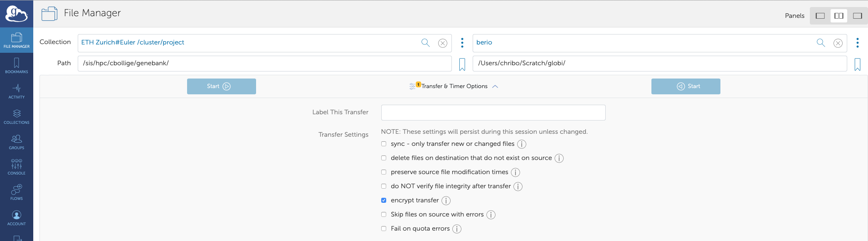Clear the ETH Zurich collection field
This screenshot has width=868, height=241.
(x=443, y=43)
